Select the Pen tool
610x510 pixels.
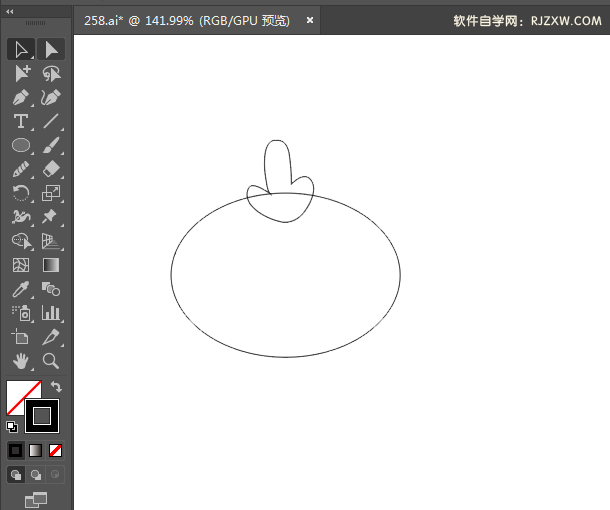(21, 97)
